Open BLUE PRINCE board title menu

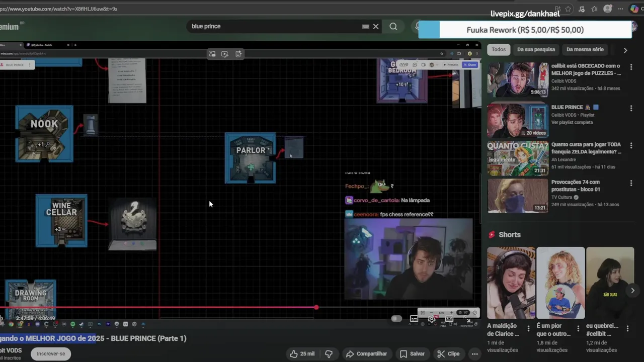pyautogui.click(x=30, y=65)
